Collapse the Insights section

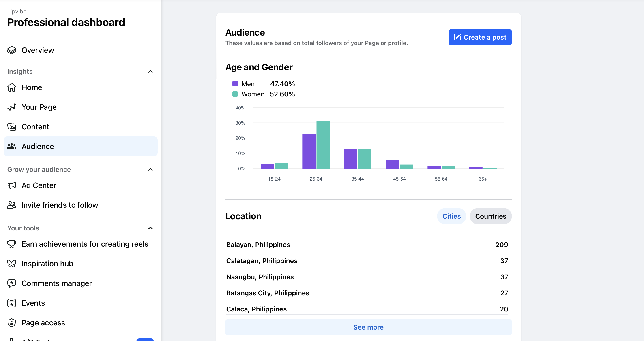[x=150, y=72]
